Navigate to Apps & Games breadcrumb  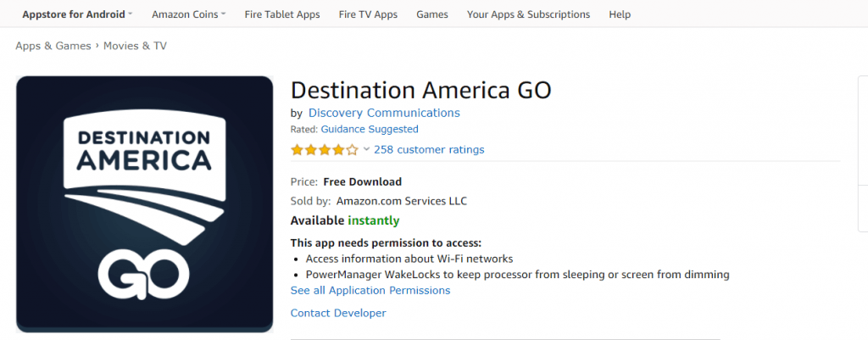tap(53, 46)
